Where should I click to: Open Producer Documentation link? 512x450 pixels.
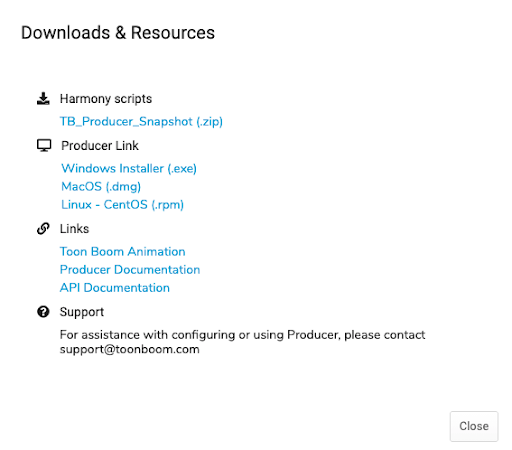point(130,269)
